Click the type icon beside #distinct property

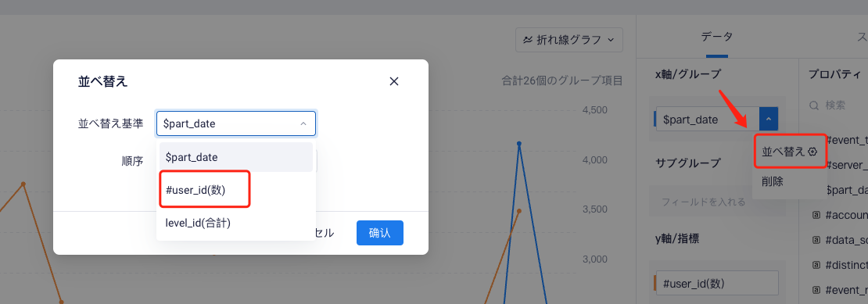[816, 265]
